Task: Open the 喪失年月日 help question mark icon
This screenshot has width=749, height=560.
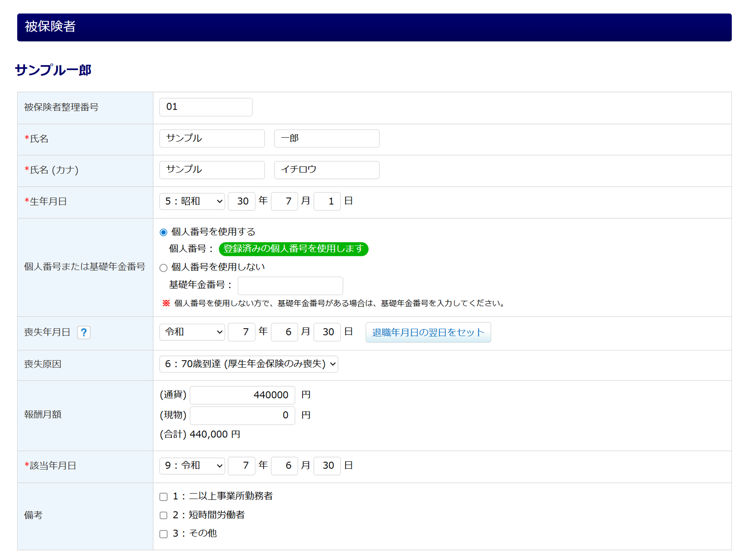Action: [84, 332]
